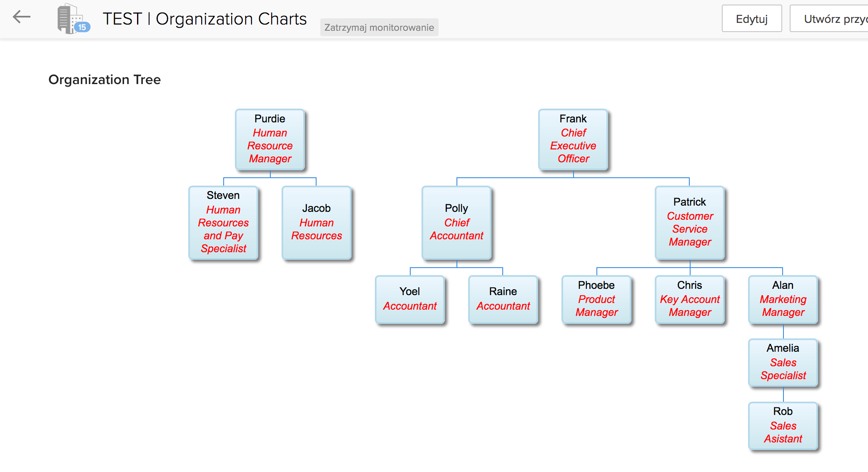Select Patrick Customer Service Manager node
This screenshot has width=868, height=472.
pos(690,223)
